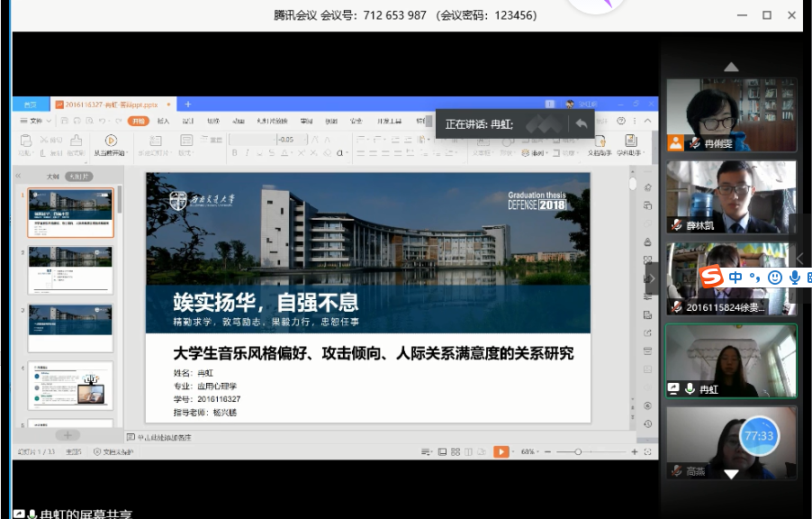Screen dimensions: 812x519
Task: Toggle Sogou 中 Chinese/English input mode
Action: 735,278
